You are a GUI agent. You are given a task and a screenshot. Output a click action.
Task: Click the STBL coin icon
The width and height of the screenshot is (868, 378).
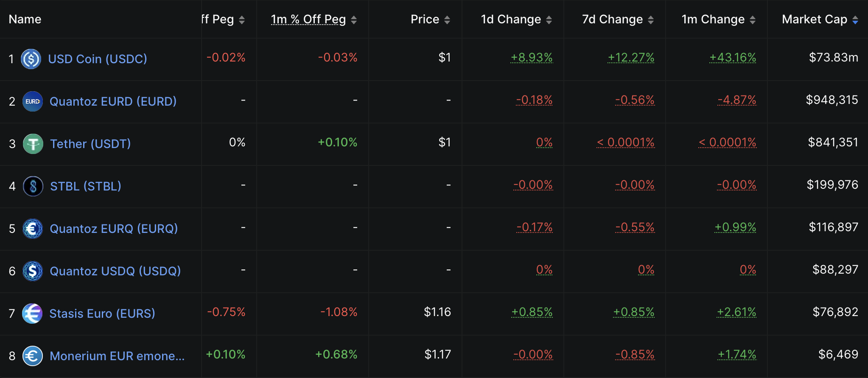pyautogui.click(x=32, y=186)
